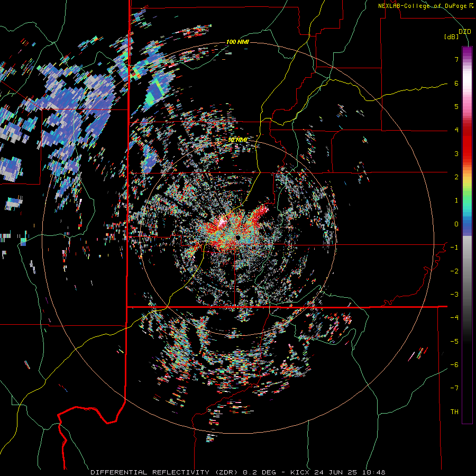This screenshot has width=476, height=476.
Task: Click the DZD product label above scale
Action: (x=465, y=32)
